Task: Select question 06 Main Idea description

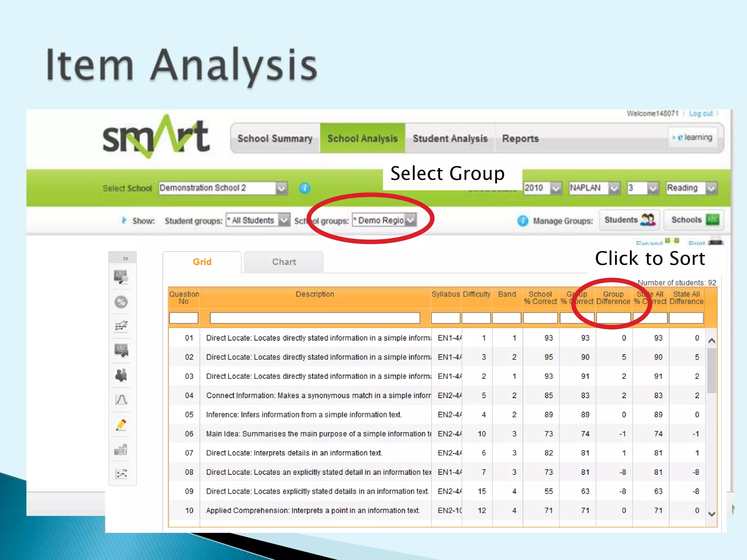Action: click(x=319, y=434)
